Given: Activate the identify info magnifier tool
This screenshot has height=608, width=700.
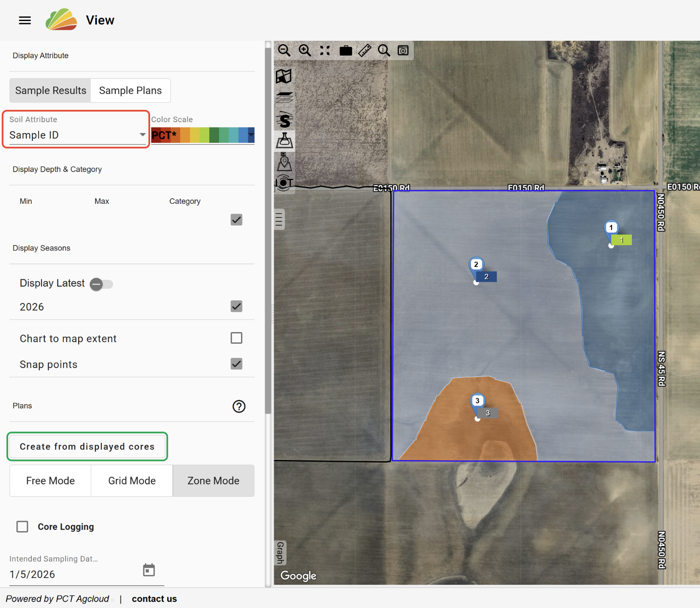Looking at the screenshot, I should [x=384, y=51].
